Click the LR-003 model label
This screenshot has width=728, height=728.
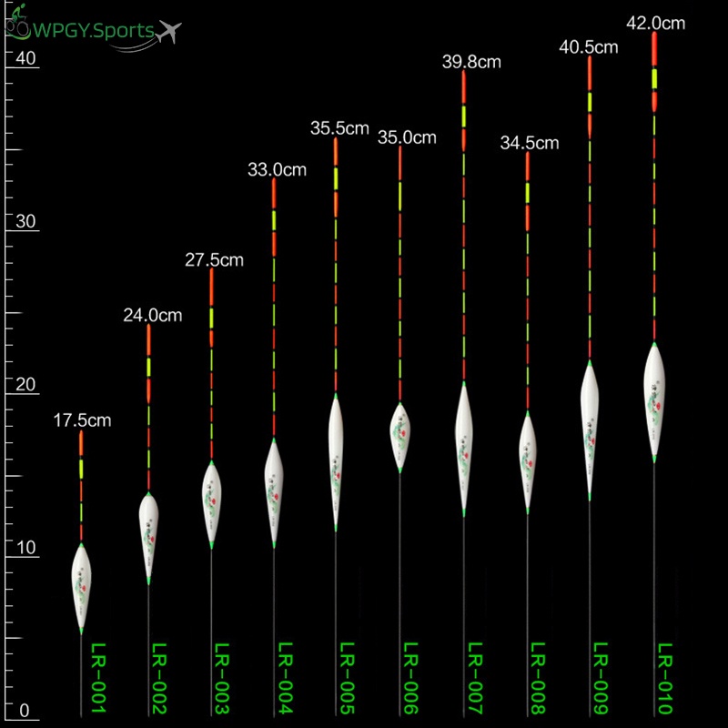[x=221, y=678]
